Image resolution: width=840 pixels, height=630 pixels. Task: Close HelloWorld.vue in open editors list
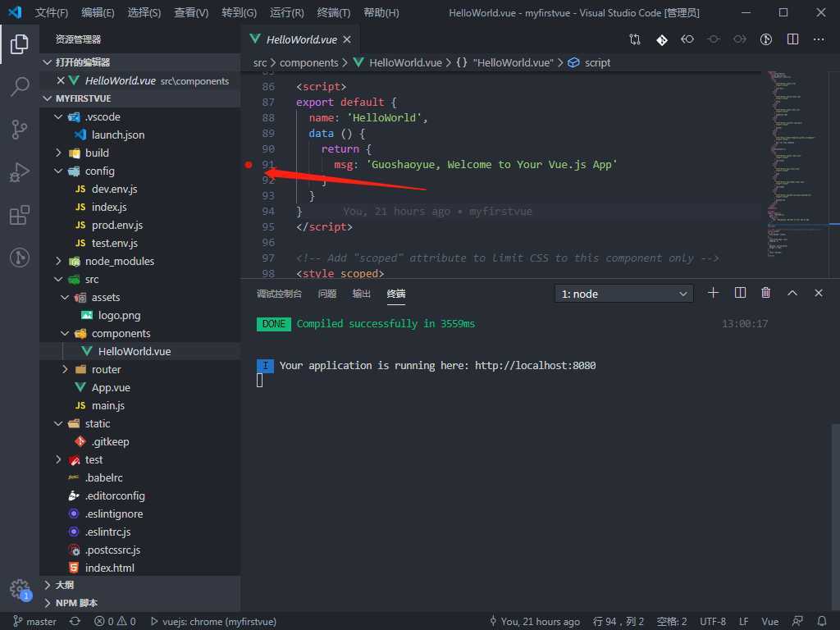pyautogui.click(x=61, y=80)
